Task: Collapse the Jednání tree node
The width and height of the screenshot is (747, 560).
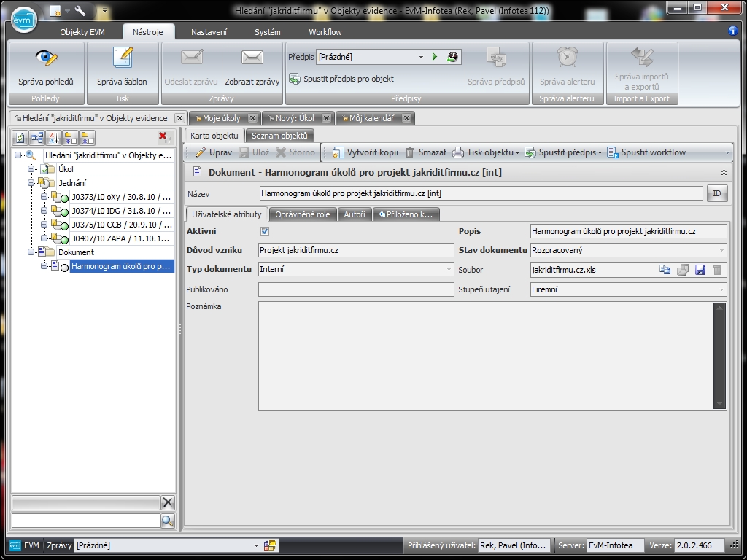Action: (x=31, y=183)
